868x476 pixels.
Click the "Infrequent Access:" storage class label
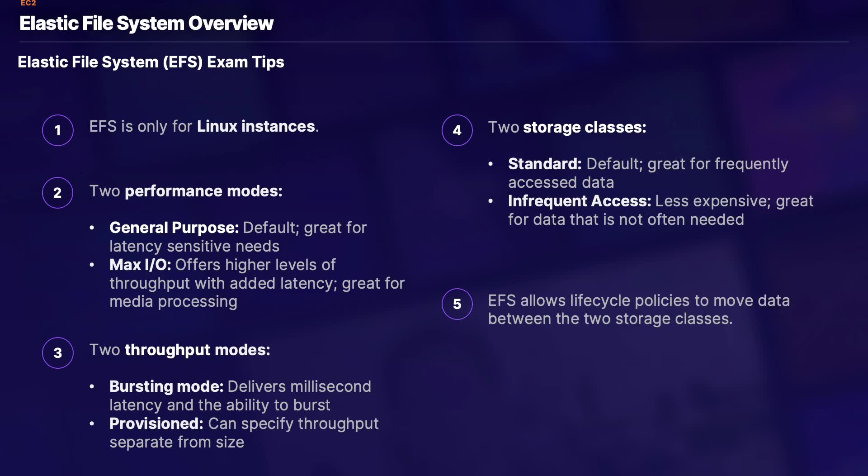point(579,201)
